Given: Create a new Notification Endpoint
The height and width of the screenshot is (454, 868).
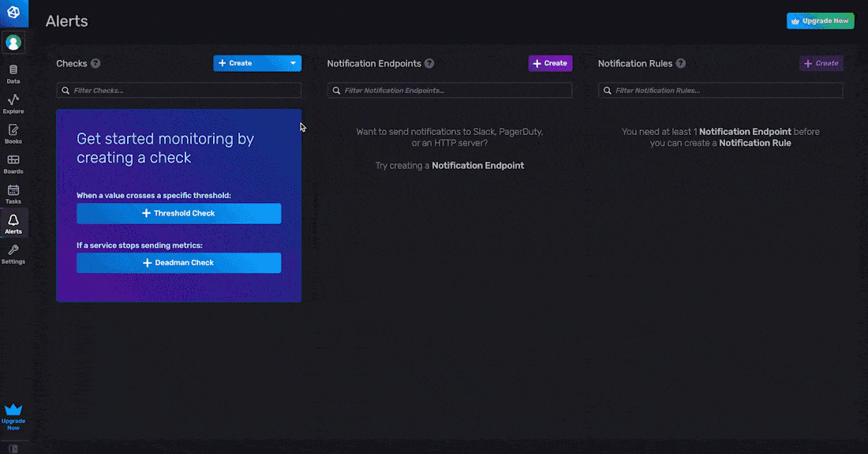Looking at the screenshot, I should click(550, 63).
